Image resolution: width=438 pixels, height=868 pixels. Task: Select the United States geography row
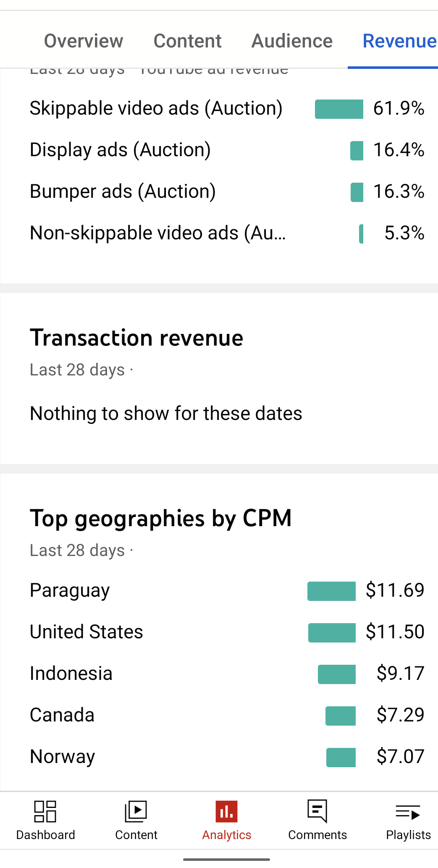[227, 632]
